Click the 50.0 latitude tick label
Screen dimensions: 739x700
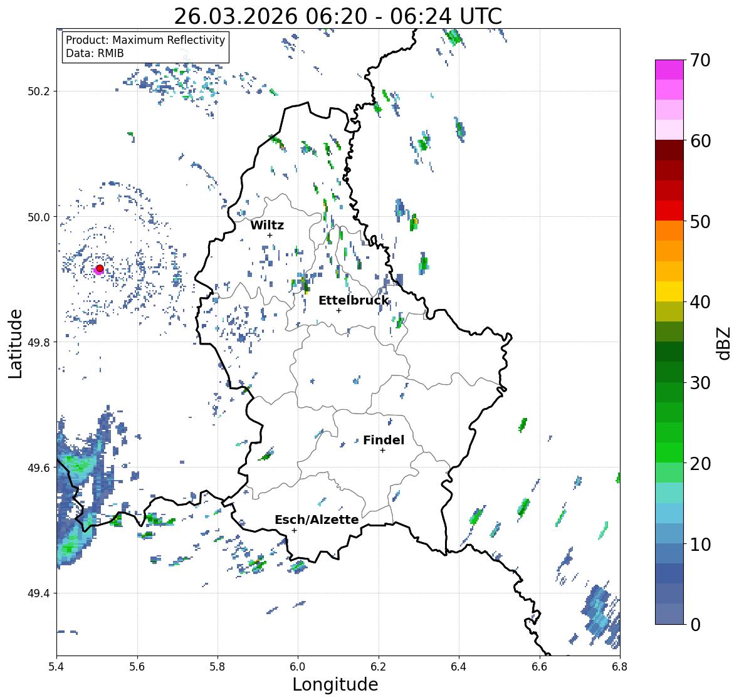tap(39, 217)
